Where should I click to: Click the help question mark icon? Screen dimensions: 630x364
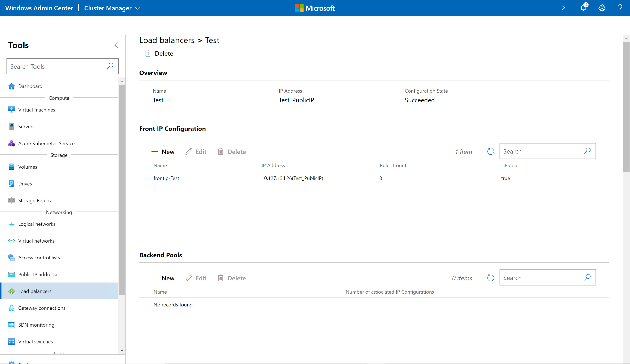[x=620, y=8]
